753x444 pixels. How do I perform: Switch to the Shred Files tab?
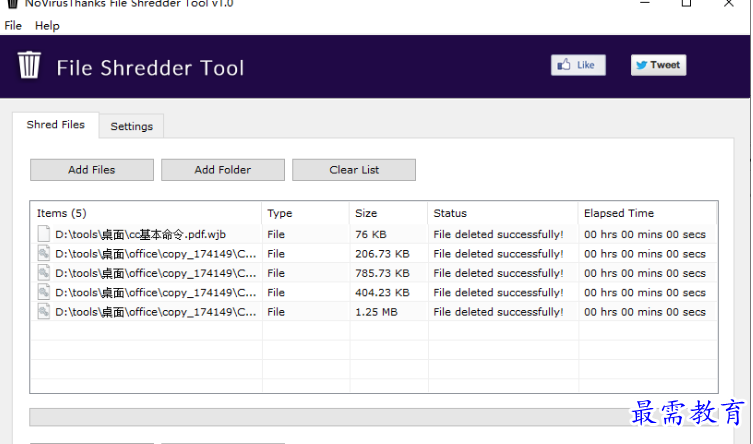point(56,125)
